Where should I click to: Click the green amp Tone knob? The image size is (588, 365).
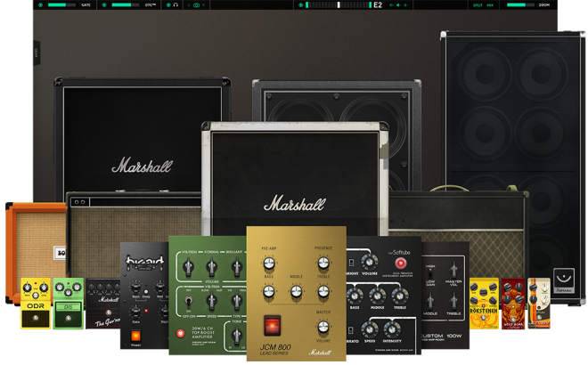[237, 335]
